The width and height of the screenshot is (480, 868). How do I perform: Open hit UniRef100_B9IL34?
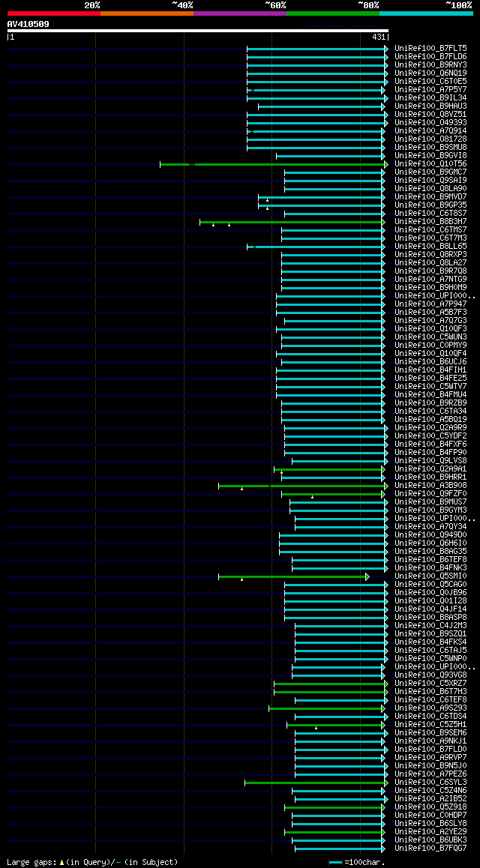(x=430, y=98)
